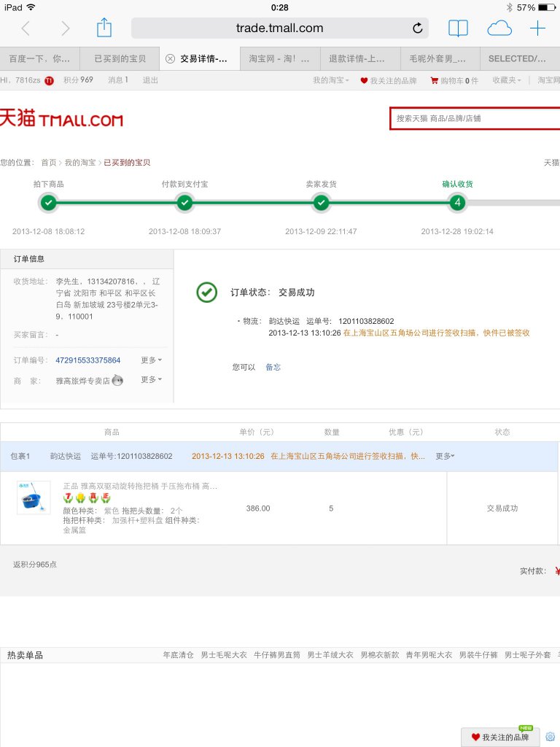Open the 购物车 shopping cart
The image size is (560, 747).
click(x=454, y=80)
